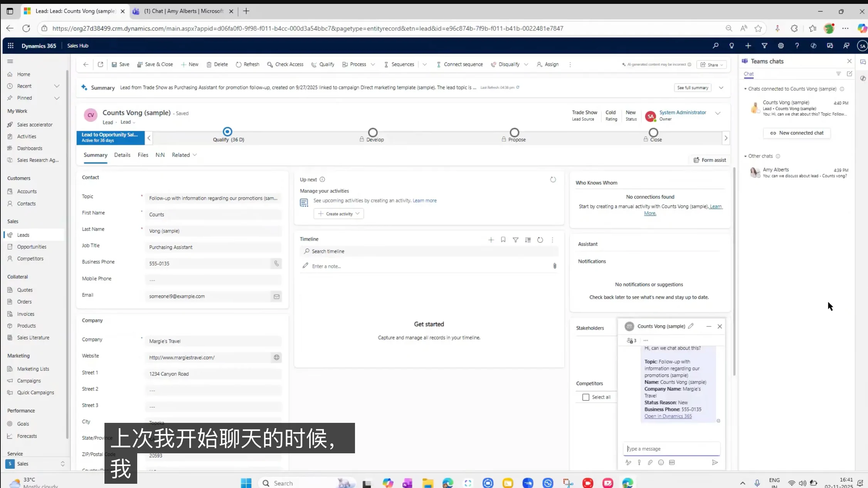
Task: Open Leads in the sidebar
Action: (35, 235)
